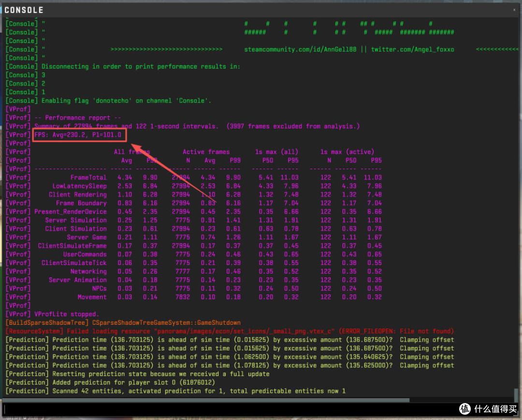This screenshot has width=522, height=420.
Task: Click the vertical scrollbar at right edge
Action: pyautogui.click(x=516, y=395)
